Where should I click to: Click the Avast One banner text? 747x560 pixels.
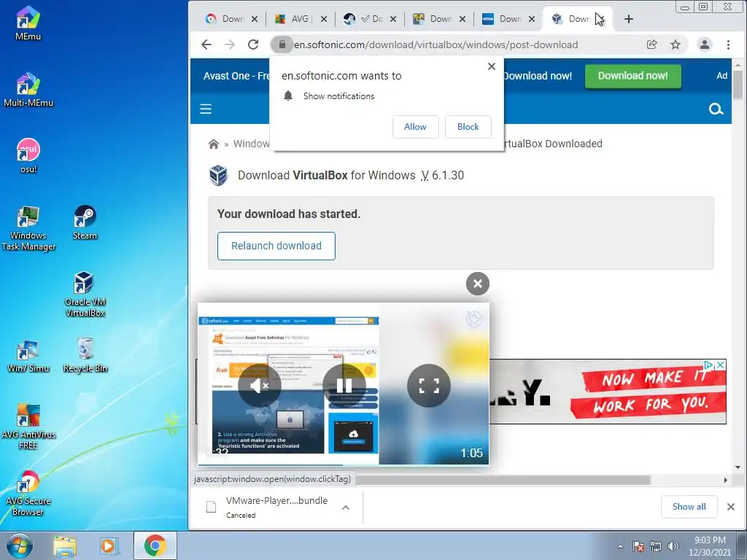point(236,76)
